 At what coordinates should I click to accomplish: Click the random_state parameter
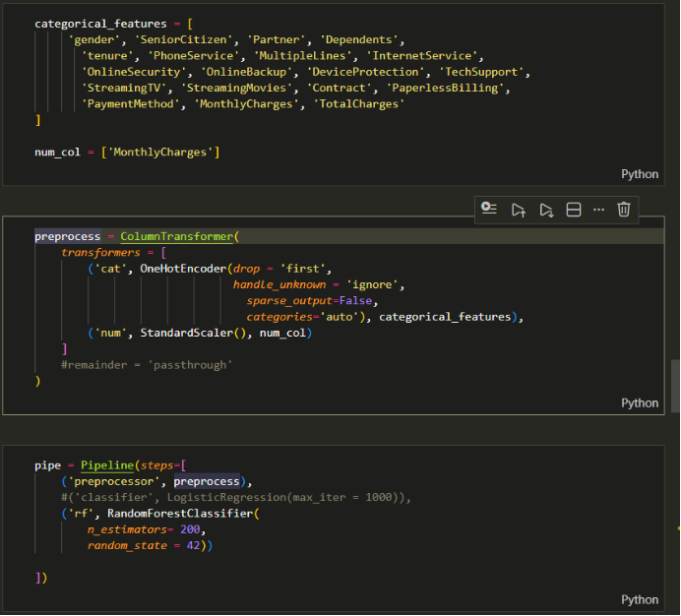point(127,546)
